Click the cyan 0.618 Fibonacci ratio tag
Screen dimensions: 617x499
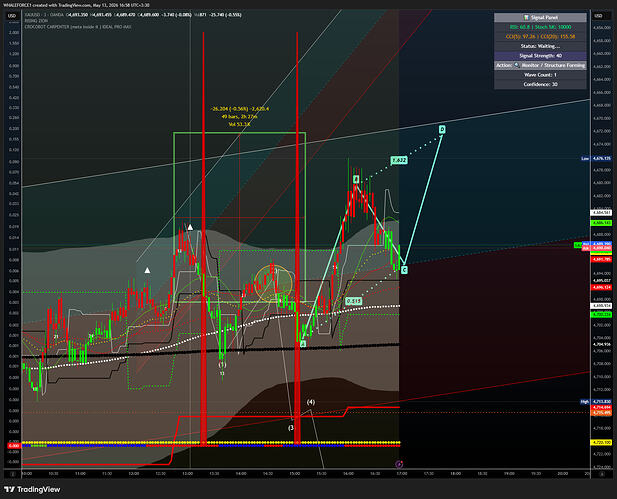point(353,301)
